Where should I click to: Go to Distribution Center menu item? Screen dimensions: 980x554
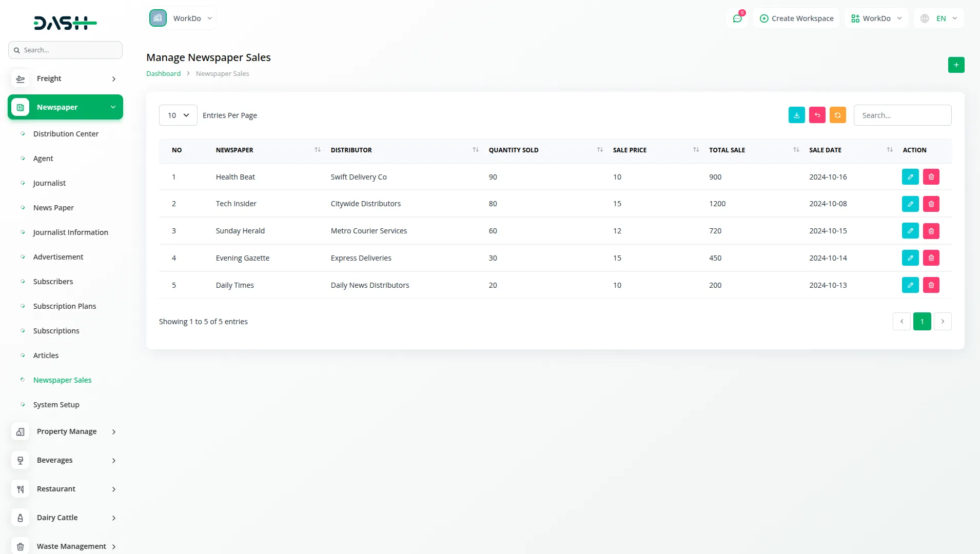tap(66, 134)
